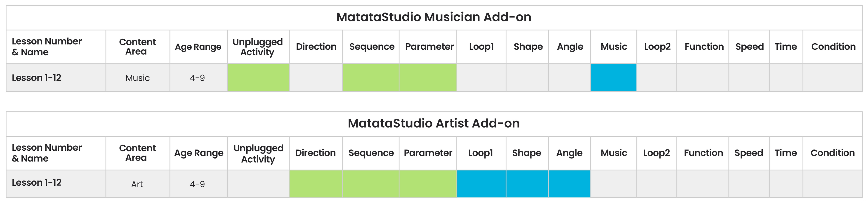
Task: Click green Direction cell in Artist table
Action: pos(316,184)
